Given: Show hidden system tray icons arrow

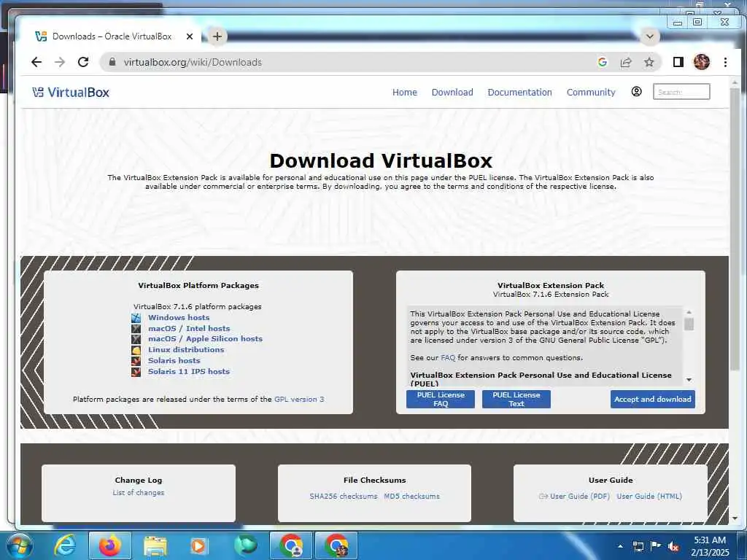Looking at the screenshot, I should click(620, 546).
